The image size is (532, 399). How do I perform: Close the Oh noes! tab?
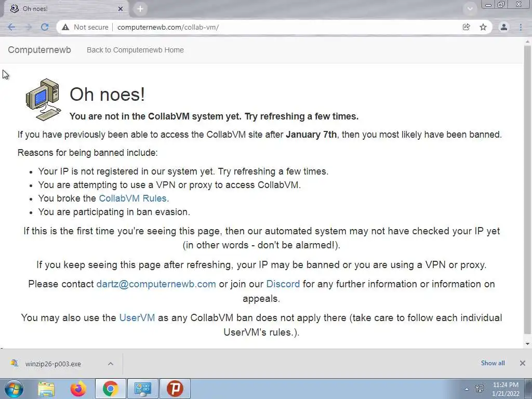[x=121, y=9]
